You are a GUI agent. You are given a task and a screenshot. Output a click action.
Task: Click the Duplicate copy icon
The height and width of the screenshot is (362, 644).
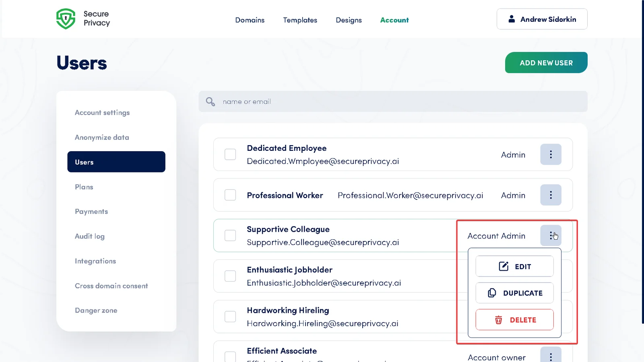point(491,293)
